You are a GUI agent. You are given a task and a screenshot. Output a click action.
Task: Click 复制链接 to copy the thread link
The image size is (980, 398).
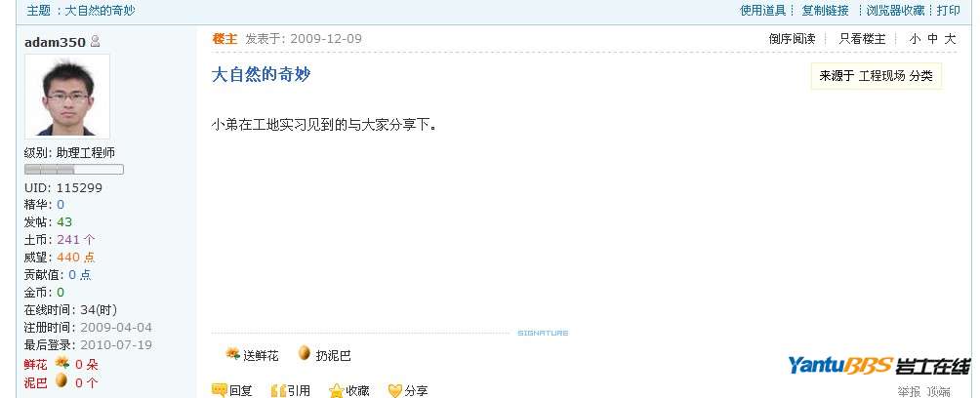coord(826,10)
